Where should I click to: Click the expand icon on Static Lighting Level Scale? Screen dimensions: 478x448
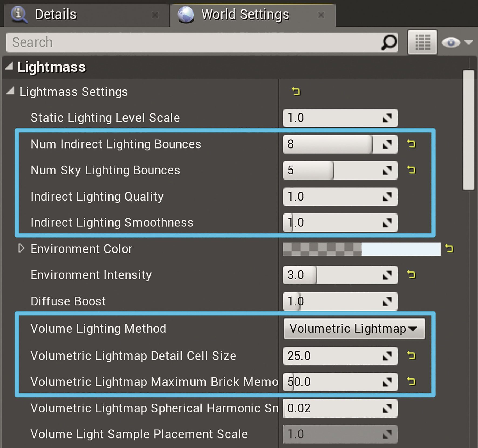tap(388, 118)
